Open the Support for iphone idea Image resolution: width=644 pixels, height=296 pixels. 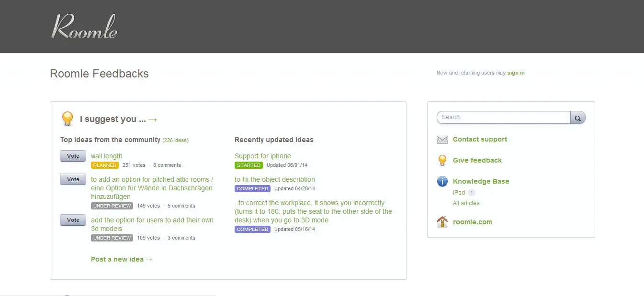point(263,156)
